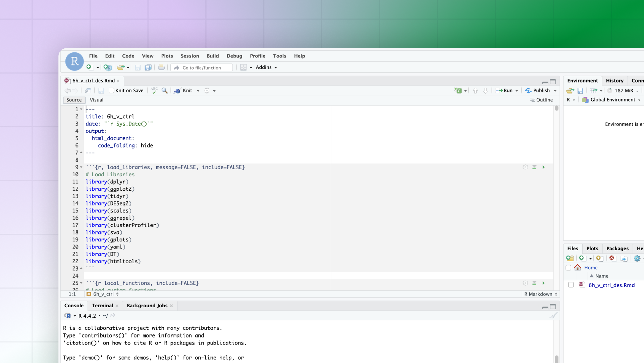Check the Files pane select-all checkbox
Viewport: 644px width, 363px height.
pos(568,268)
